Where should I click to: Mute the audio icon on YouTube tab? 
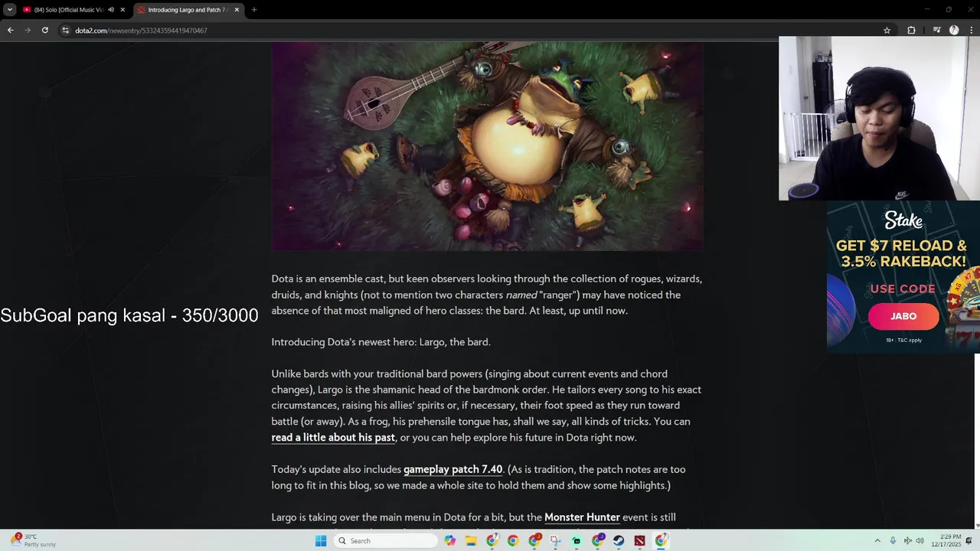(x=111, y=10)
